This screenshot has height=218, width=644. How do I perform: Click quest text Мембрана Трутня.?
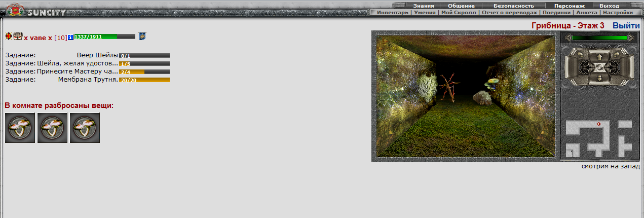(x=88, y=80)
